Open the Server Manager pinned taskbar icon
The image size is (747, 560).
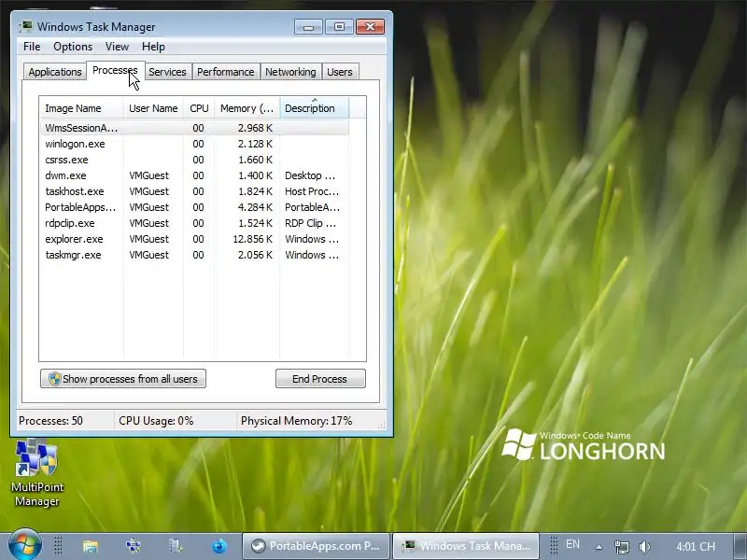point(176,546)
